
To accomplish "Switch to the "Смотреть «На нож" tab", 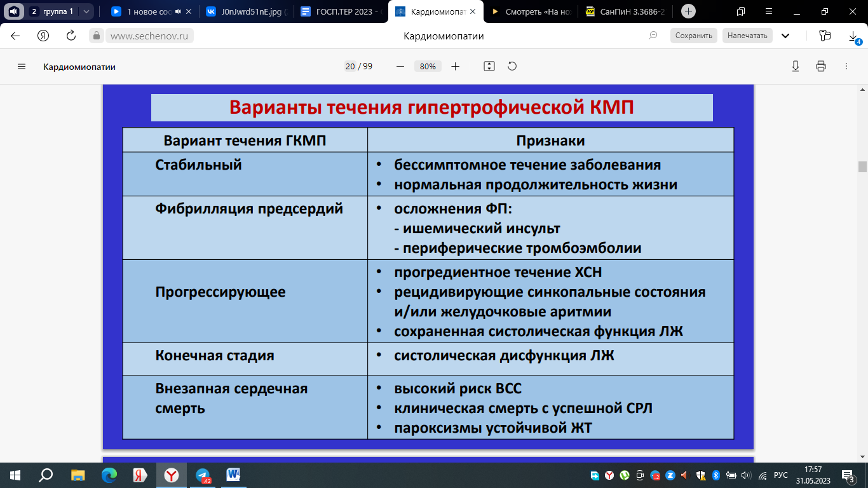I will (531, 11).
